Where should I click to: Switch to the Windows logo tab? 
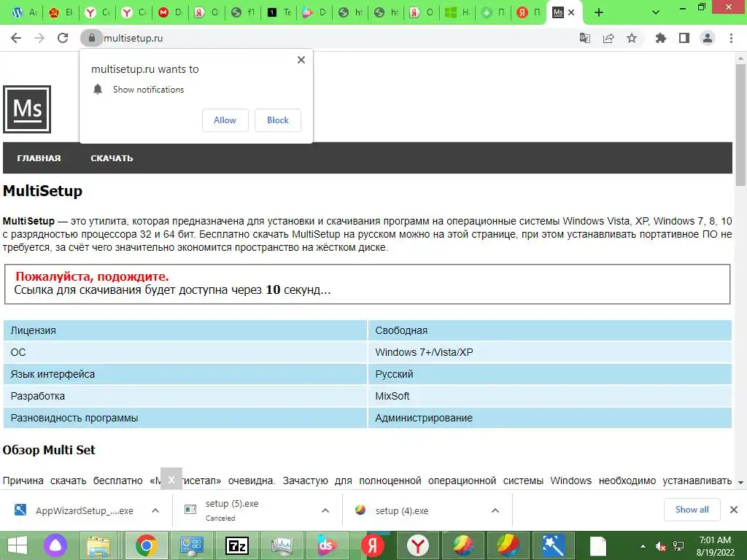(x=457, y=12)
